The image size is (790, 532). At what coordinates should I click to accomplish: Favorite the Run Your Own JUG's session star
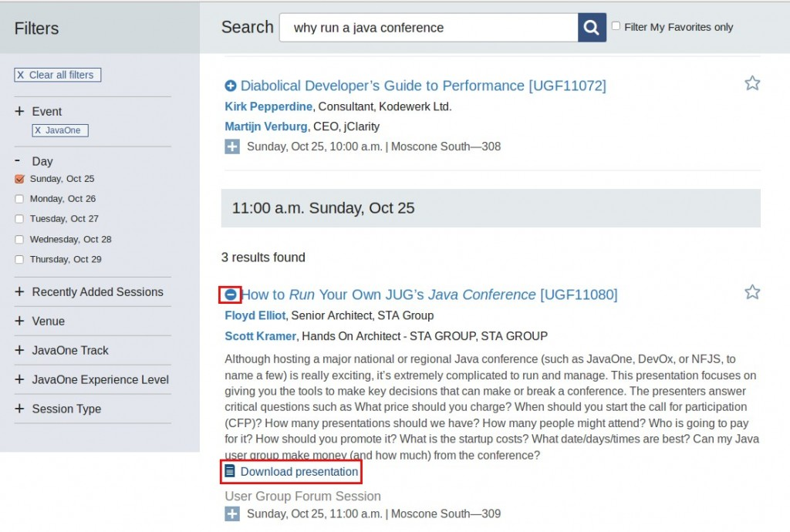pyautogui.click(x=751, y=292)
